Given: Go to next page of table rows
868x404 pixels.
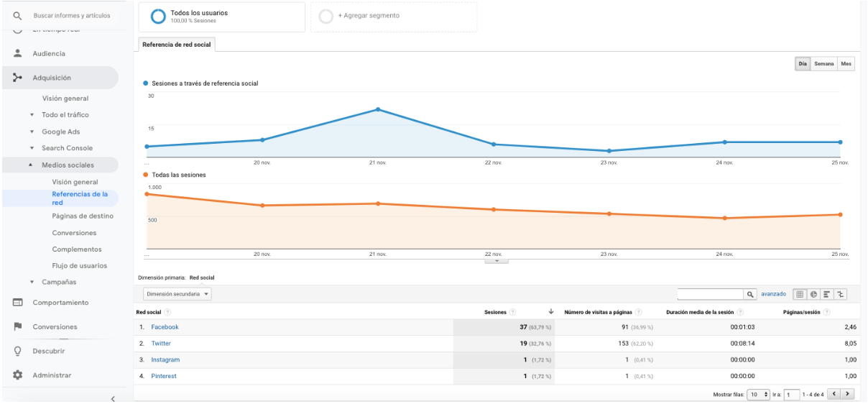Looking at the screenshot, I should 848,394.
